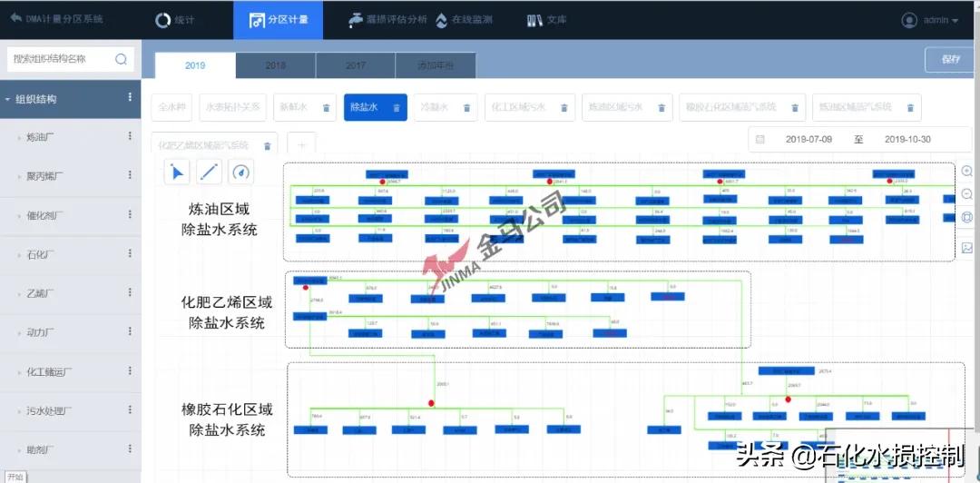Click the end date 2019-10-30 field
This screenshot has height=483, width=980.
pyautogui.click(x=907, y=140)
